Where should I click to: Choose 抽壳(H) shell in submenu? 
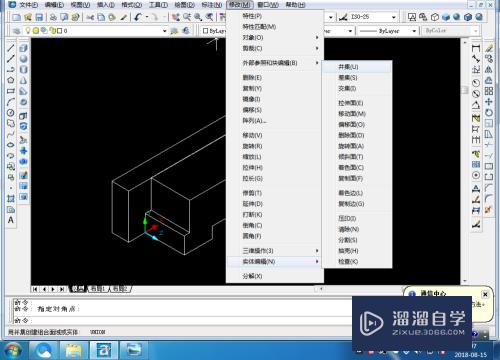coord(357,251)
